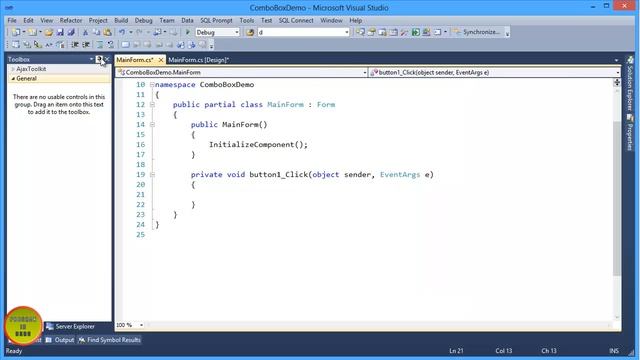Viewport: 640px width, 360px height.
Task: Open the New Project icon dropdown arrow
Action: click(x=24, y=32)
